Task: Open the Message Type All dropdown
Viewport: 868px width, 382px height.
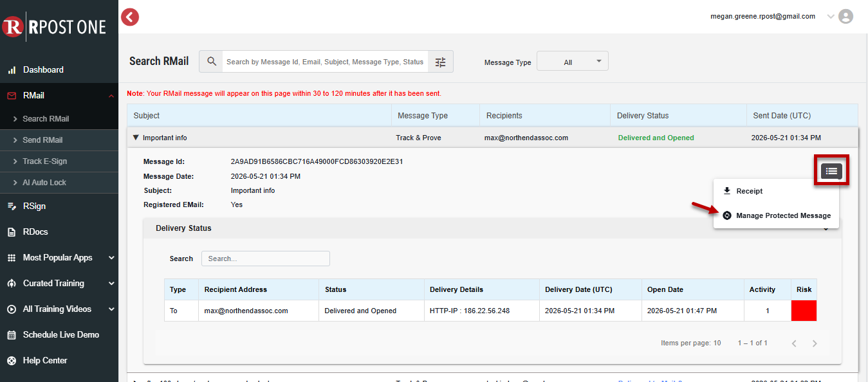Action: (573, 62)
